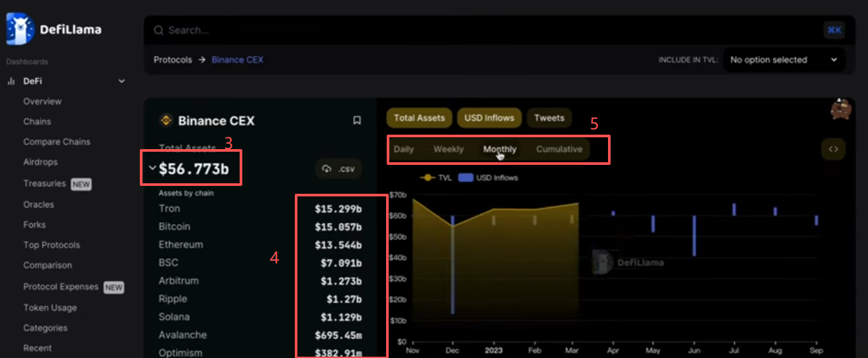Viewport: 868px width, 358px height.
Task: Open Treasuries in the sidebar
Action: (x=45, y=184)
